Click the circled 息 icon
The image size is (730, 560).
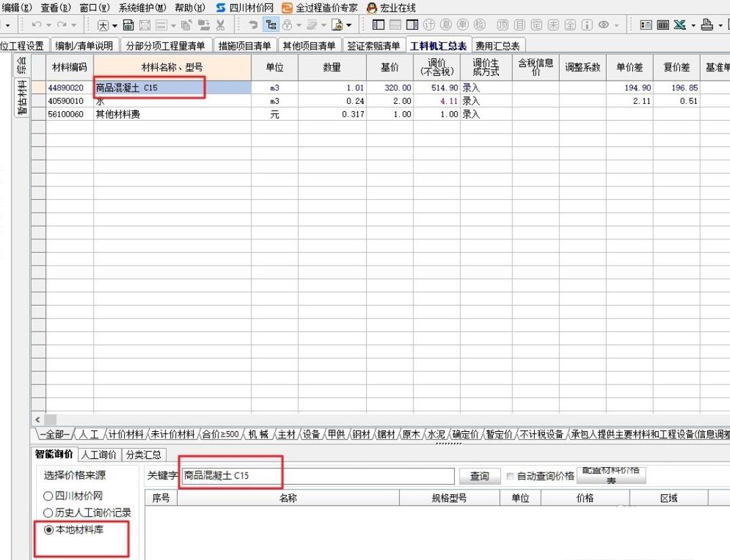tap(445, 24)
